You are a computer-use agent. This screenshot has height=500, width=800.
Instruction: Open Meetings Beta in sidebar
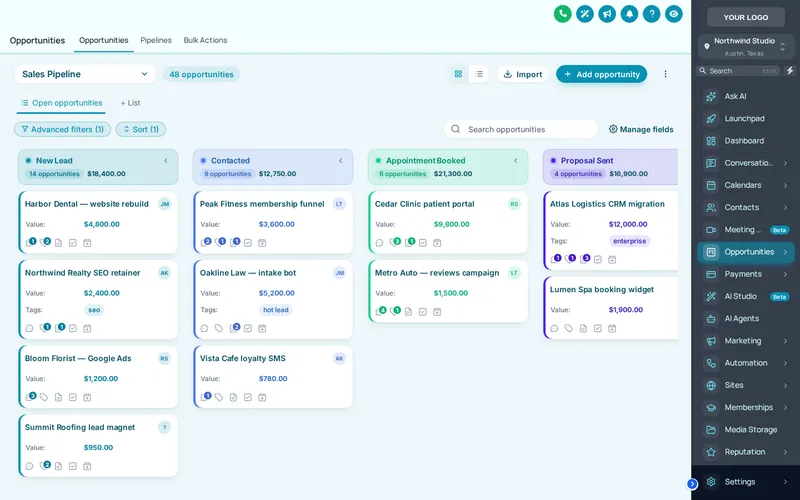pos(746,230)
